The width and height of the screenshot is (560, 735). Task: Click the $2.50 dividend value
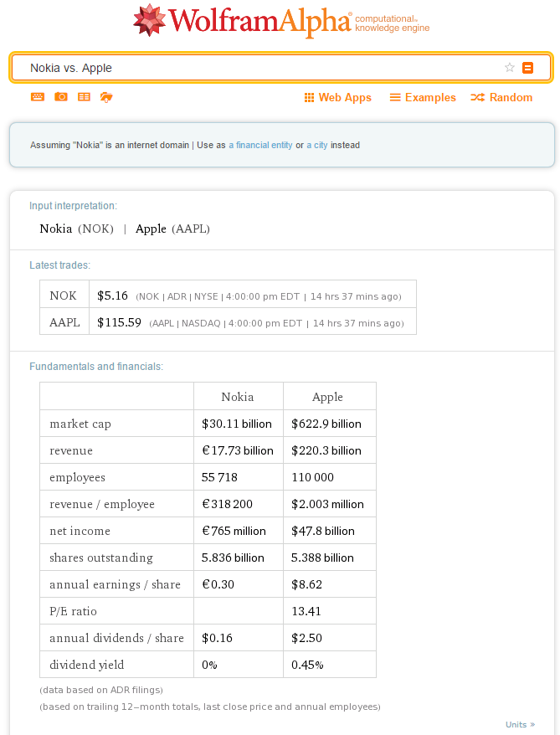tap(307, 638)
